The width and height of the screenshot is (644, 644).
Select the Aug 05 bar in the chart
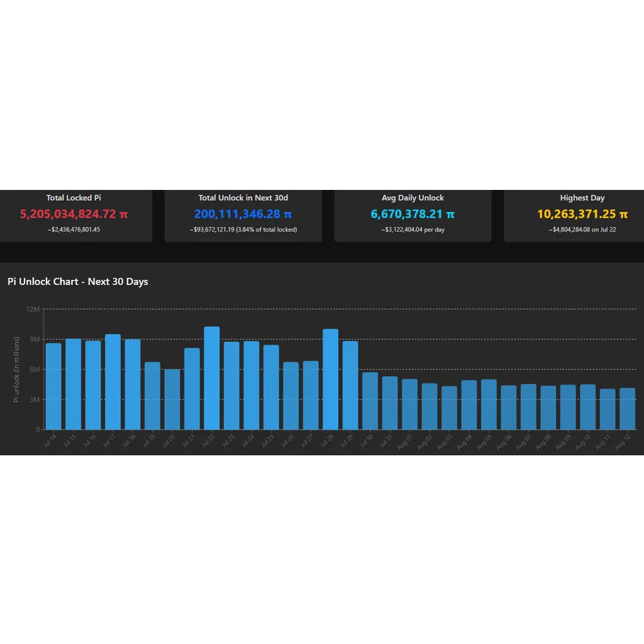(x=489, y=404)
